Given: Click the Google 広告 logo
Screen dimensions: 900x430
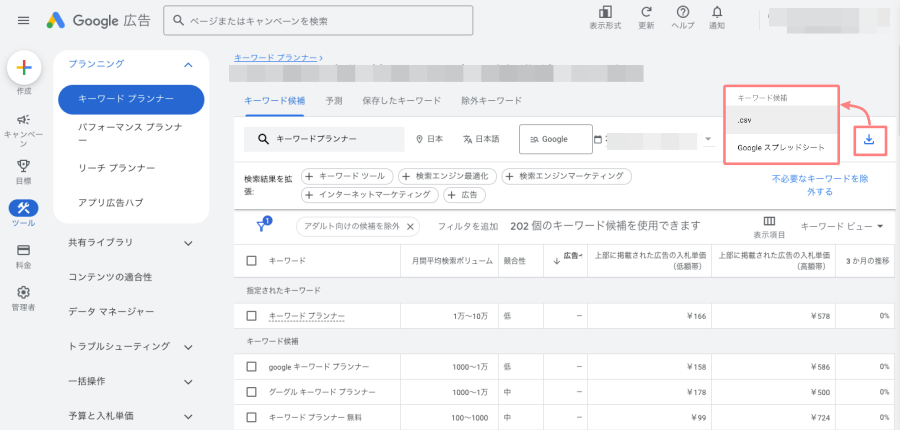Looking at the screenshot, I should [99, 21].
